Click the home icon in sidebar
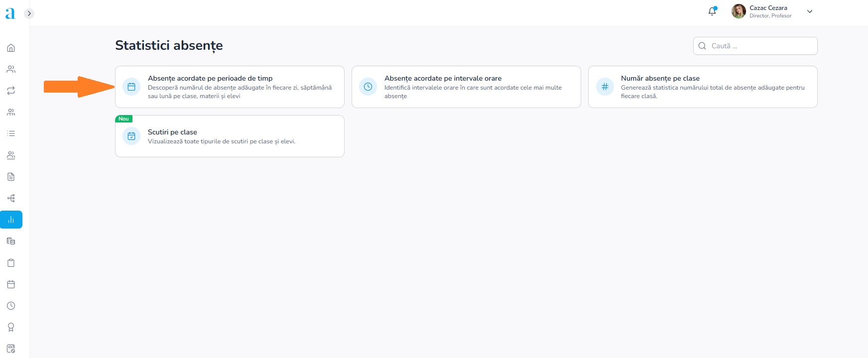868x358 pixels. click(x=11, y=48)
